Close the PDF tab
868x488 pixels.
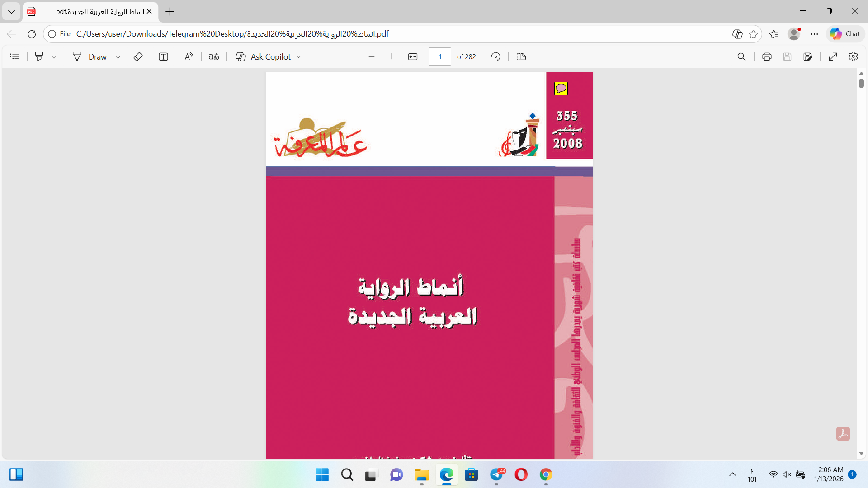(149, 11)
